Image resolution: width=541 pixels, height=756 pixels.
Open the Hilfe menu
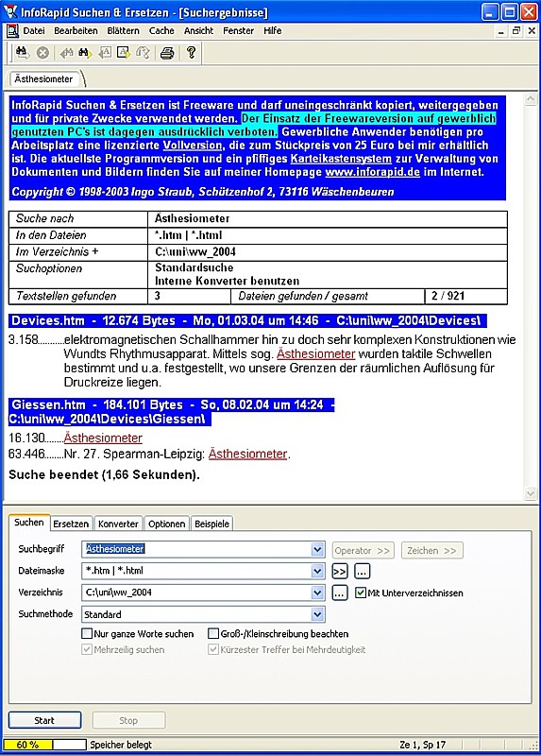coord(272,31)
